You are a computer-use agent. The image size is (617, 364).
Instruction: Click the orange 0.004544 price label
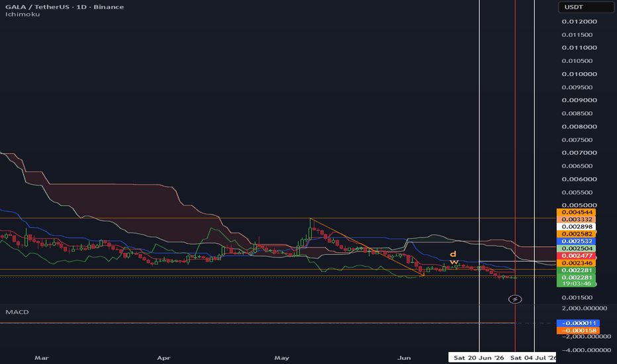(577, 212)
